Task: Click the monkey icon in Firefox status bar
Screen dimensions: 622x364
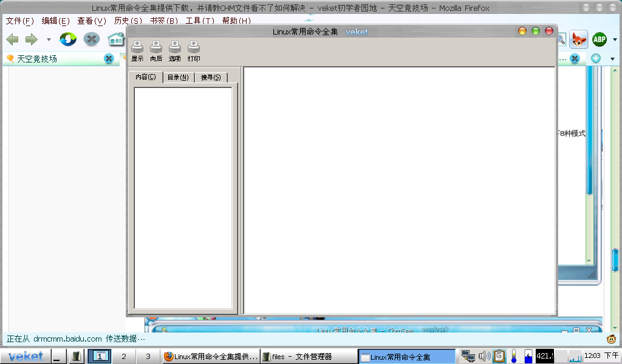Action: pyautogui.click(x=611, y=339)
